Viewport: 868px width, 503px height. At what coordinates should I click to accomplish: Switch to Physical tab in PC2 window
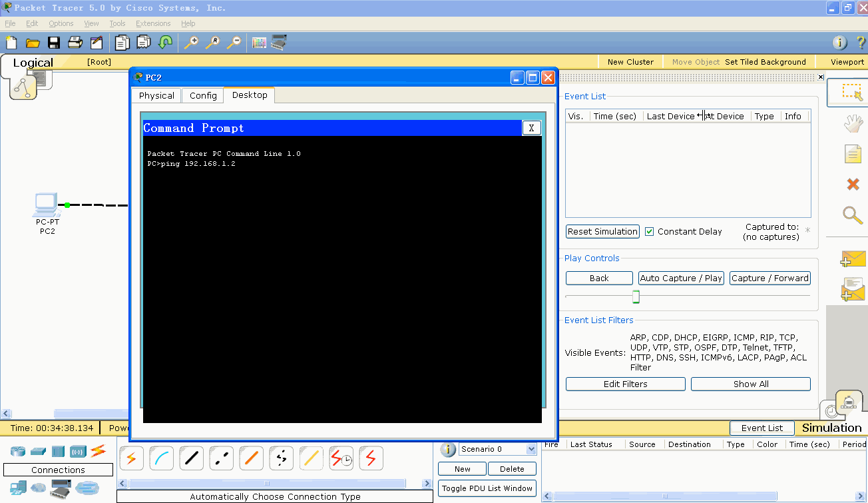pyautogui.click(x=156, y=96)
